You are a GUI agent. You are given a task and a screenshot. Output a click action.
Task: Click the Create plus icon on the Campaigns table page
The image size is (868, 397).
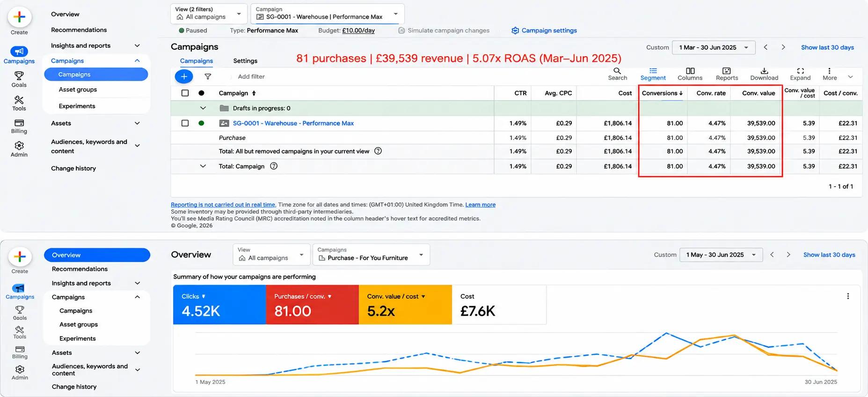coord(19,17)
